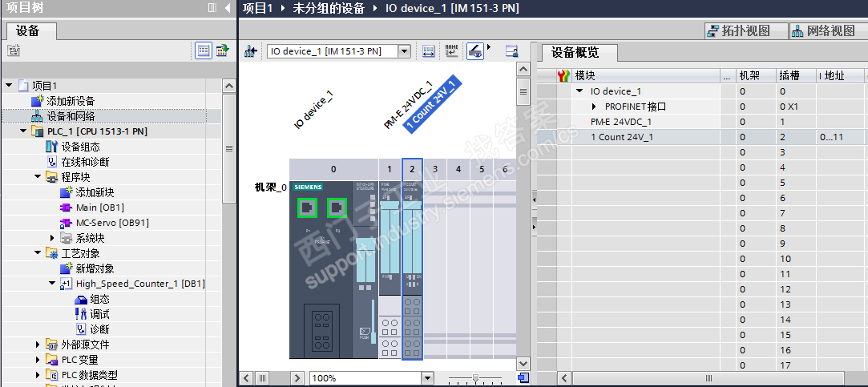
Task: Open 添加新设备 in the project tree
Action: click(x=71, y=101)
